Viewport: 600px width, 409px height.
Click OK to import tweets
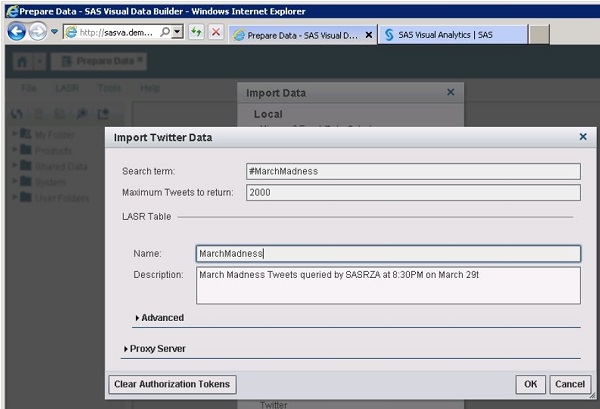(530, 384)
